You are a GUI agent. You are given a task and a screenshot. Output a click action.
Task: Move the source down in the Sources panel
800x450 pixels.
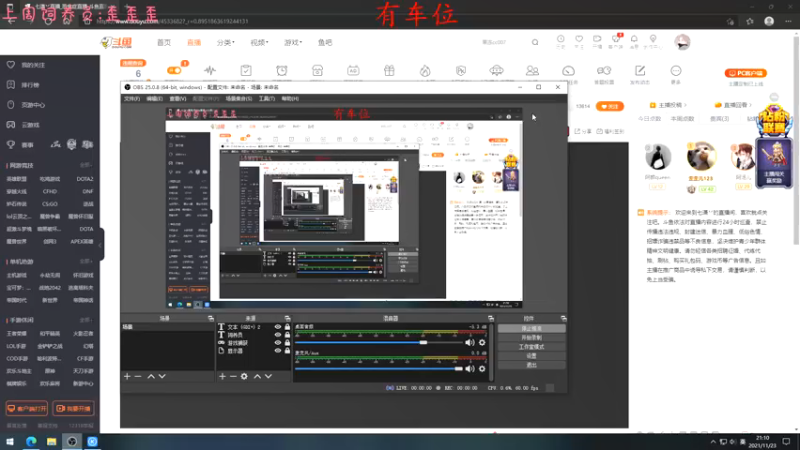(268, 377)
